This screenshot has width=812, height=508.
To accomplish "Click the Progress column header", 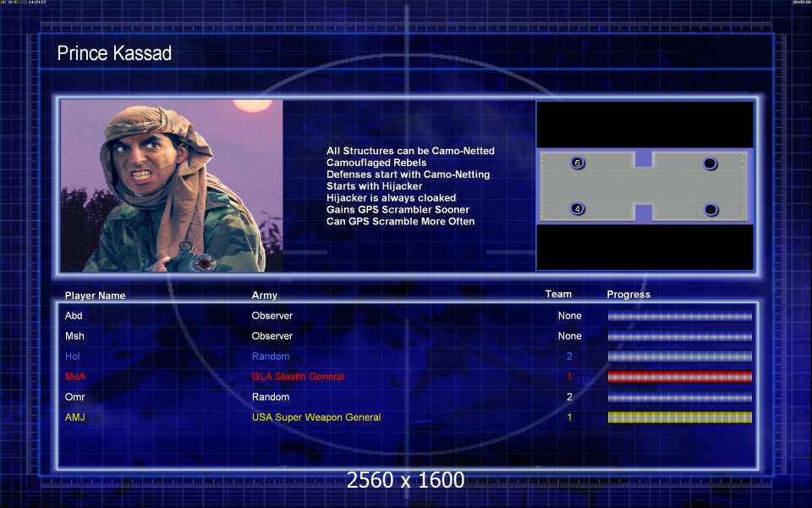I will click(628, 295).
